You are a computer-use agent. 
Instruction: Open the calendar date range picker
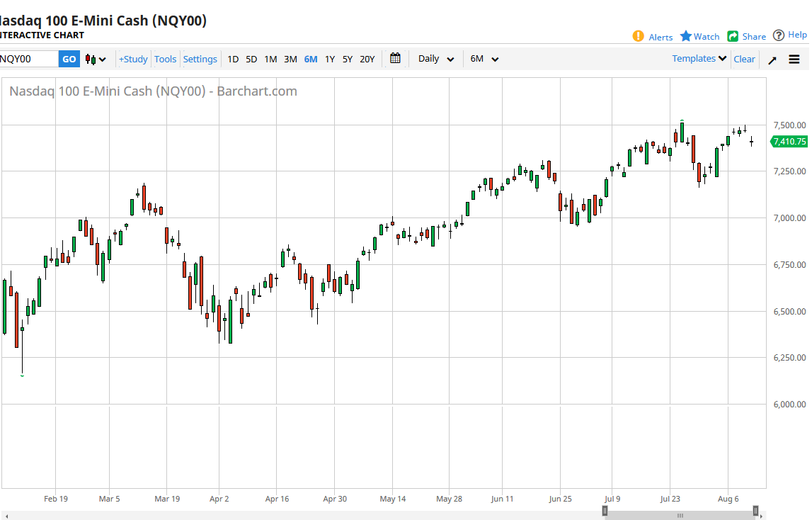pos(395,59)
